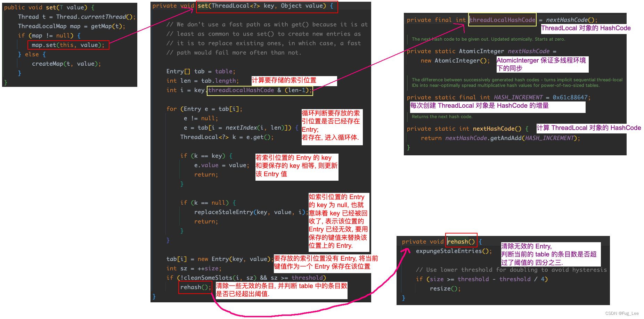Click doc text 'Returns the next hash code.'

point(442,117)
